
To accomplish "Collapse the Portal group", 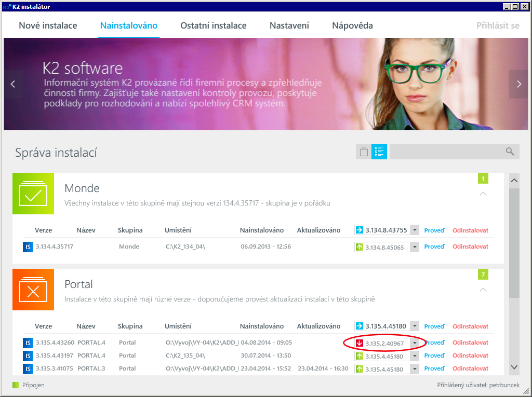I will (483, 290).
